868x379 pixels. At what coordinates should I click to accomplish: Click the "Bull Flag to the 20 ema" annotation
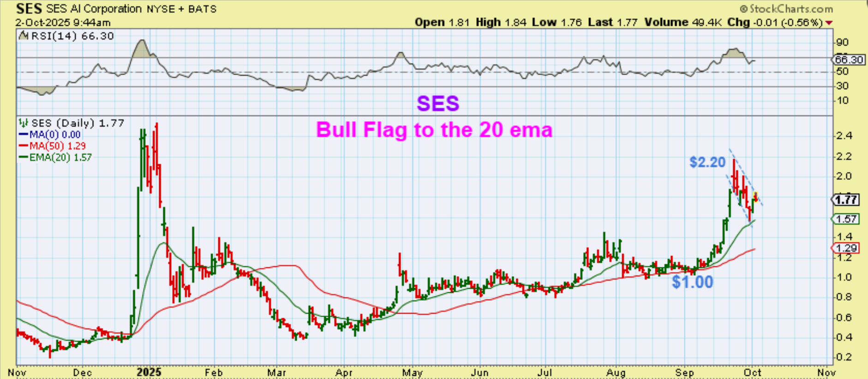[434, 130]
